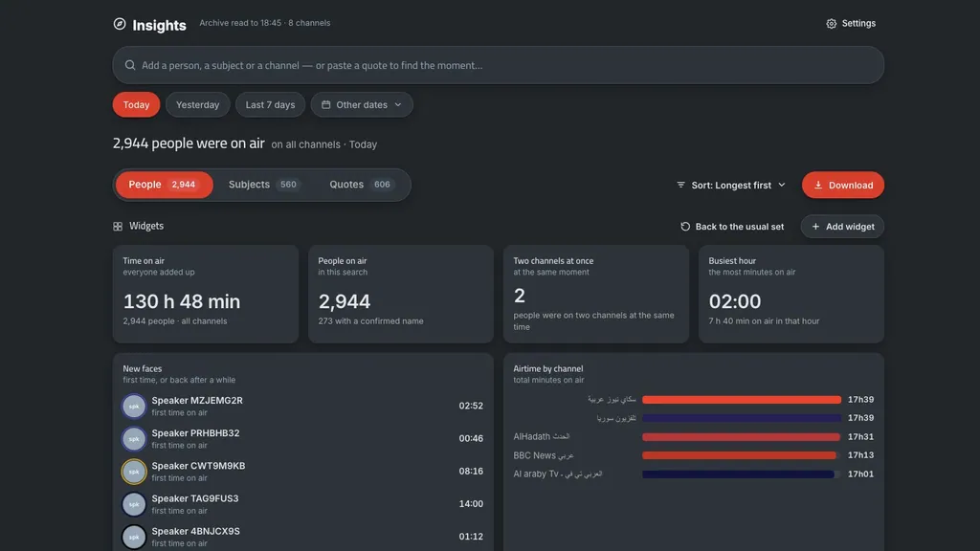This screenshot has height=551, width=980.
Task: Click the BBC News airtime bar
Action: [x=740, y=454]
